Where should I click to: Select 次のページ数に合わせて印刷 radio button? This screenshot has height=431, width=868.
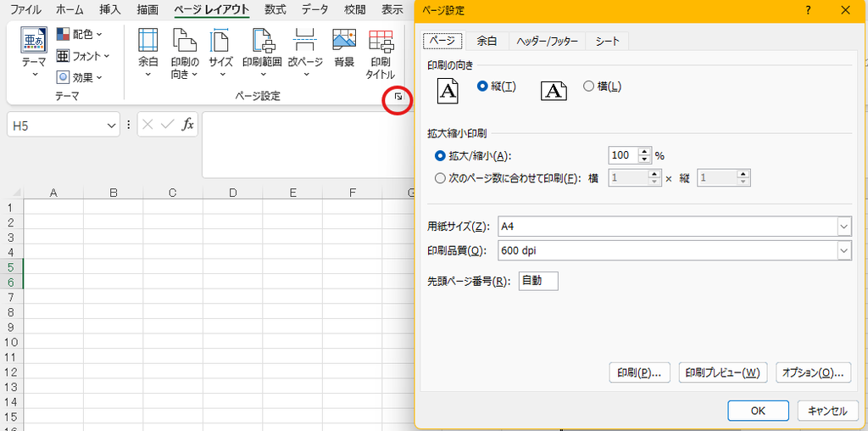click(x=440, y=178)
